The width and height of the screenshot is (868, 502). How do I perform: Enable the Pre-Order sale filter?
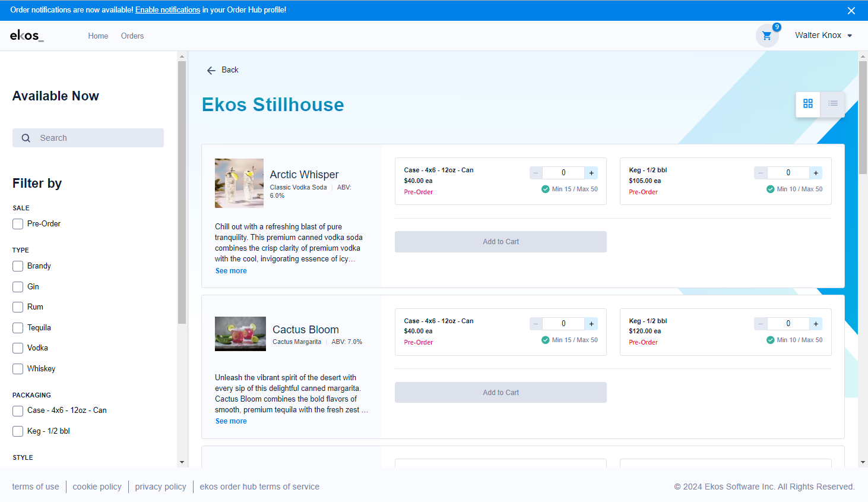pos(18,224)
